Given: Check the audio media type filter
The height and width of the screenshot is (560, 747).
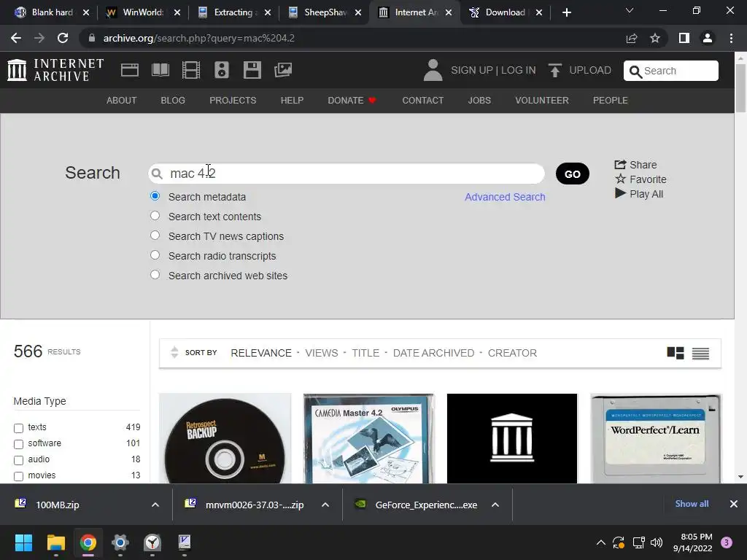Looking at the screenshot, I should coord(18,461).
